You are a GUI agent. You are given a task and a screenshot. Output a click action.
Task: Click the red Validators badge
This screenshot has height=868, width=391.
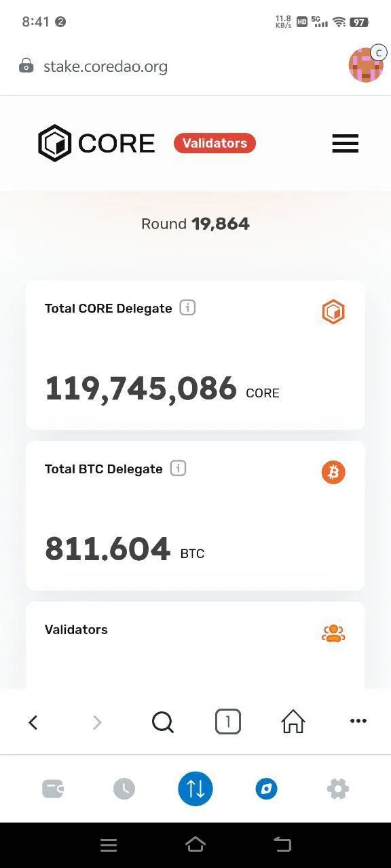click(x=215, y=143)
